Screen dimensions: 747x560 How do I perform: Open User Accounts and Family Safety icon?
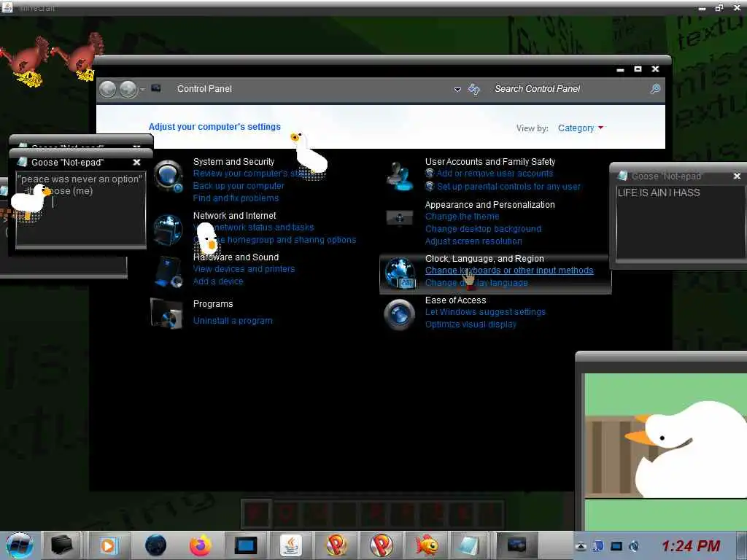pyautogui.click(x=400, y=176)
